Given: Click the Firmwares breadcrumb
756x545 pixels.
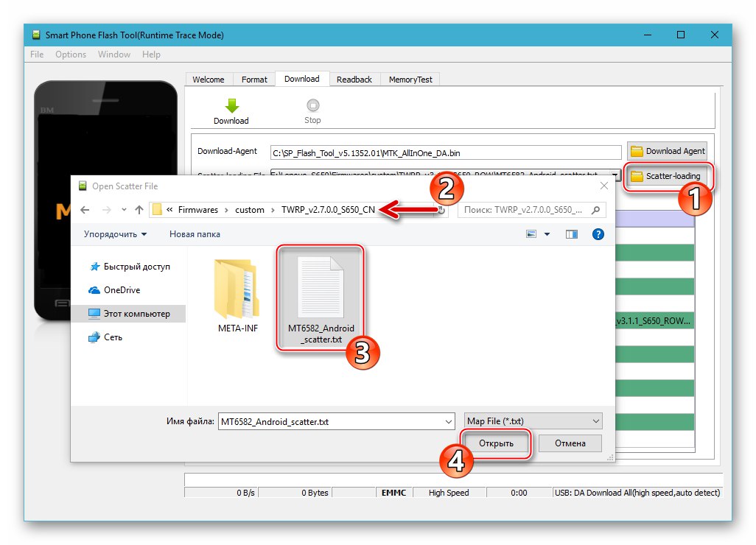Looking at the screenshot, I should point(197,210).
